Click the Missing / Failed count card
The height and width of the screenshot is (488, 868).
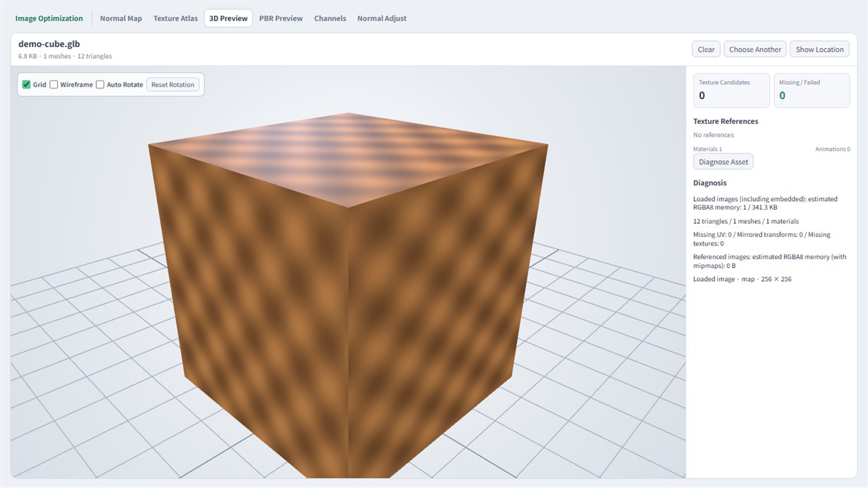tap(812, 91)
